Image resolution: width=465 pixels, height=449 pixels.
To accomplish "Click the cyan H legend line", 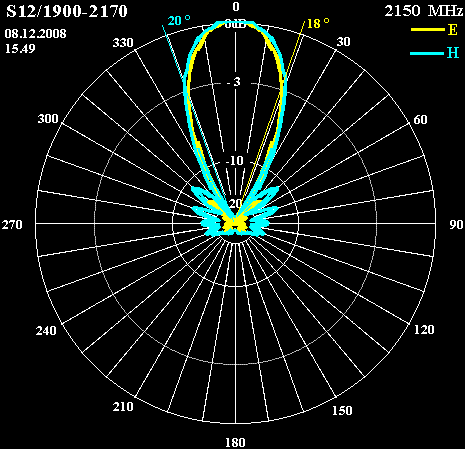I will [x=428, y=53].
